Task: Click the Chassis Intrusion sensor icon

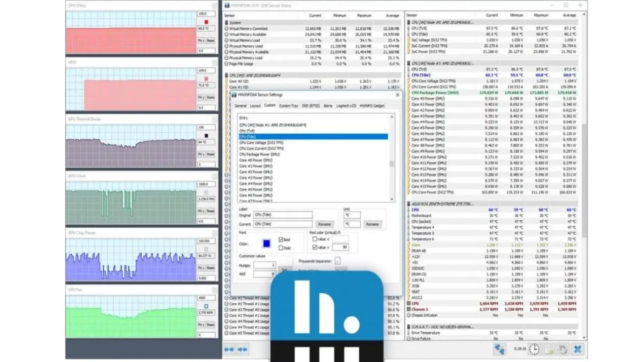Action: click(x=408, y=315)
